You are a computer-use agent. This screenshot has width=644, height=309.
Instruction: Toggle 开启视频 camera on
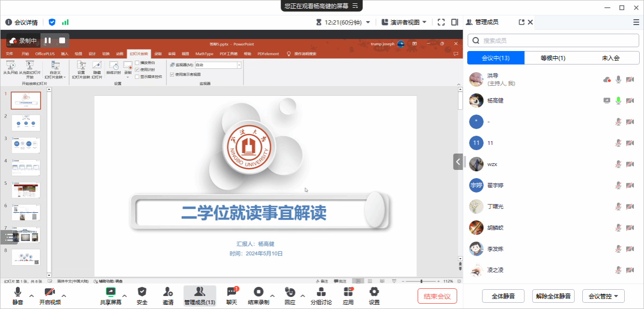pyautogui.click(x=50, y=292)
